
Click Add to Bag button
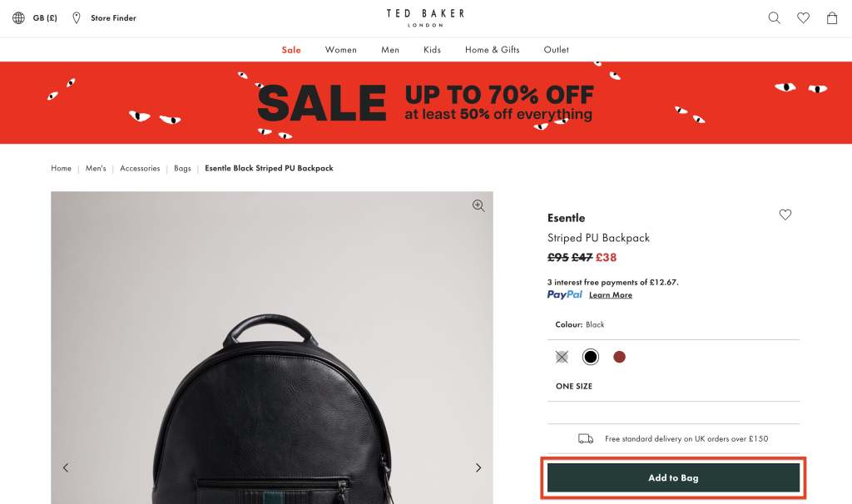pyautogui.click(x=673, y=478)
